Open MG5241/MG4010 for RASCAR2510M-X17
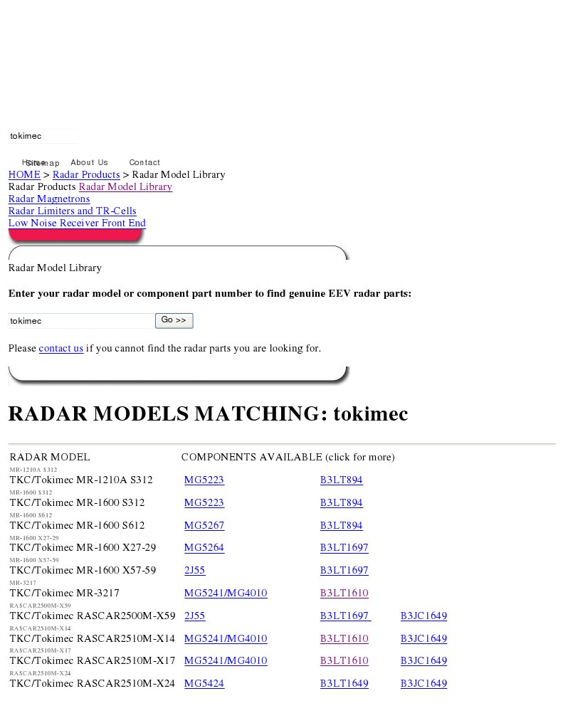 tap(226, 660)
